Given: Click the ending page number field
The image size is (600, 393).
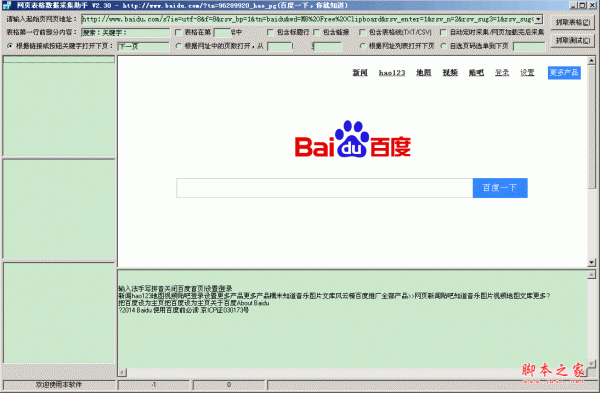Looking at the screenshot, I should [x=327, y=46].
